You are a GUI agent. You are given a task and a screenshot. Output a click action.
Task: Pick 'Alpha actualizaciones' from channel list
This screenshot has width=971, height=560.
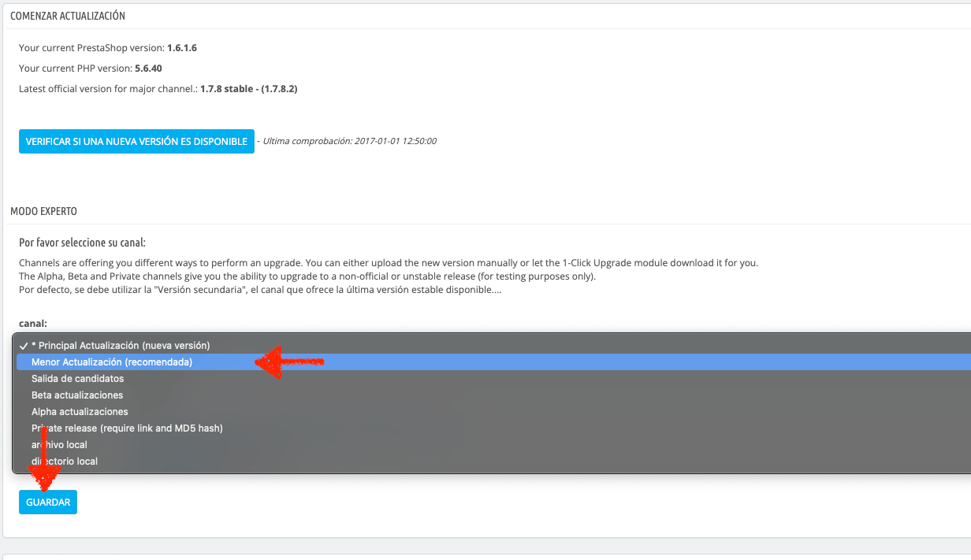coord(492,412)
